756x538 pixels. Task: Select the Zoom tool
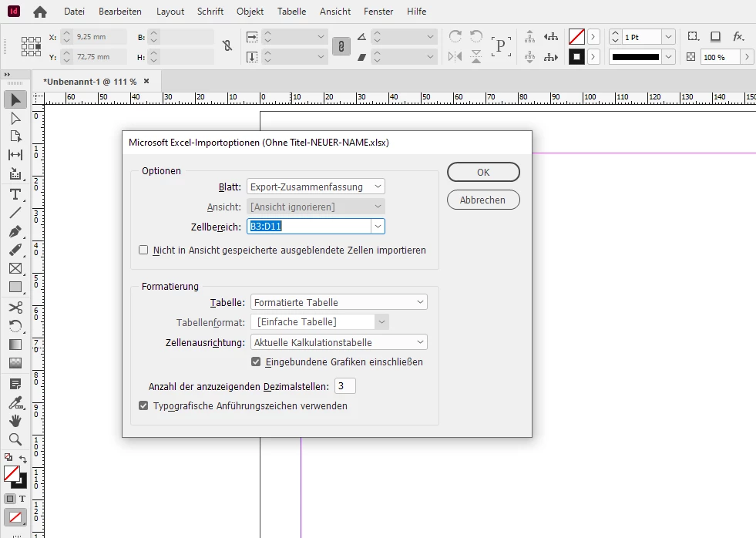coord(15,439)
